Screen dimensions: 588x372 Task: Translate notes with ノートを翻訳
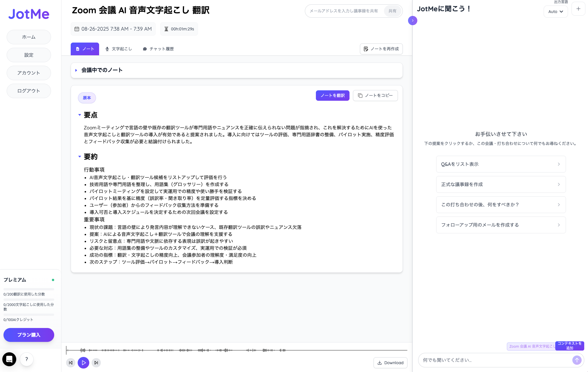point(332,96)
